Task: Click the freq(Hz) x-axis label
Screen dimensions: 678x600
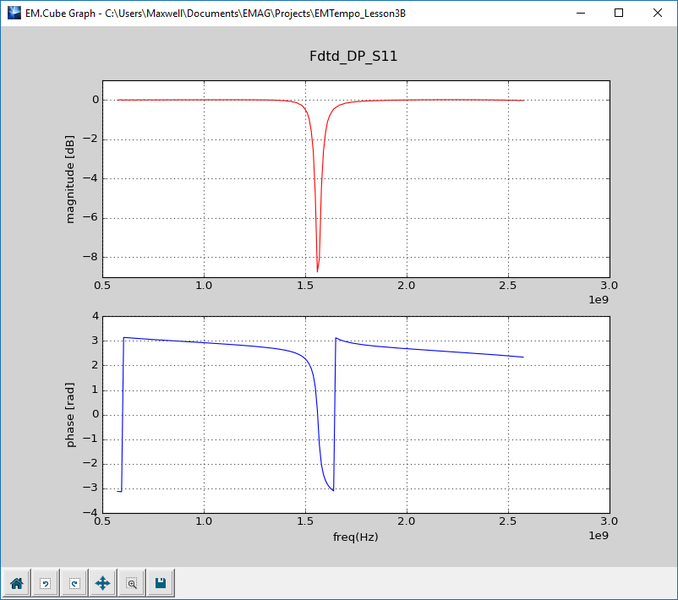Action: pyautogui.click(x=354, y=537)
